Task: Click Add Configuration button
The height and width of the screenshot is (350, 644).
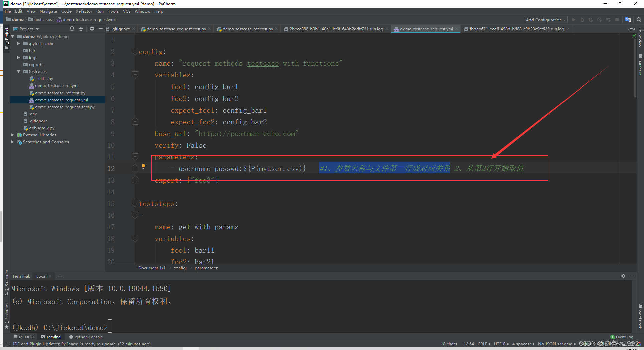Action: (545, 20)
